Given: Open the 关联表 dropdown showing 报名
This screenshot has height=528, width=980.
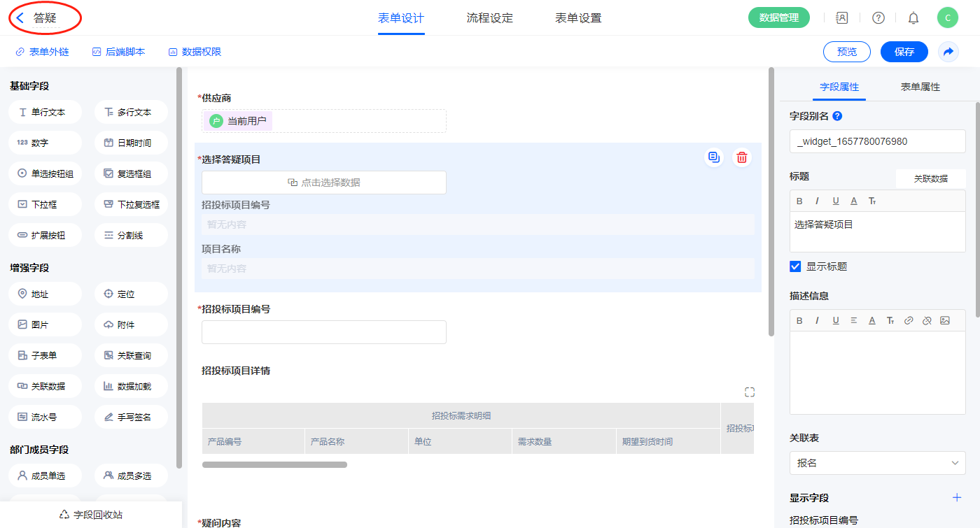Looking at the screenshot, I should coord(877,463).
